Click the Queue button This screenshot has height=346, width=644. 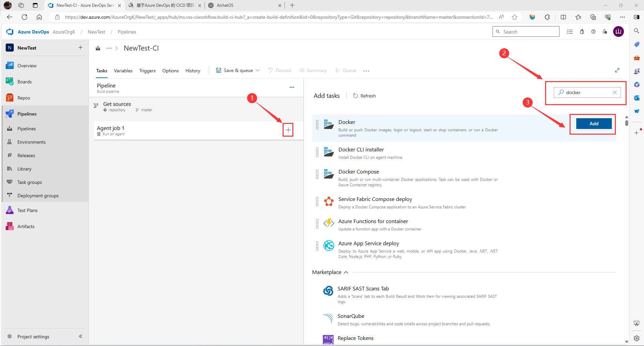346,70
